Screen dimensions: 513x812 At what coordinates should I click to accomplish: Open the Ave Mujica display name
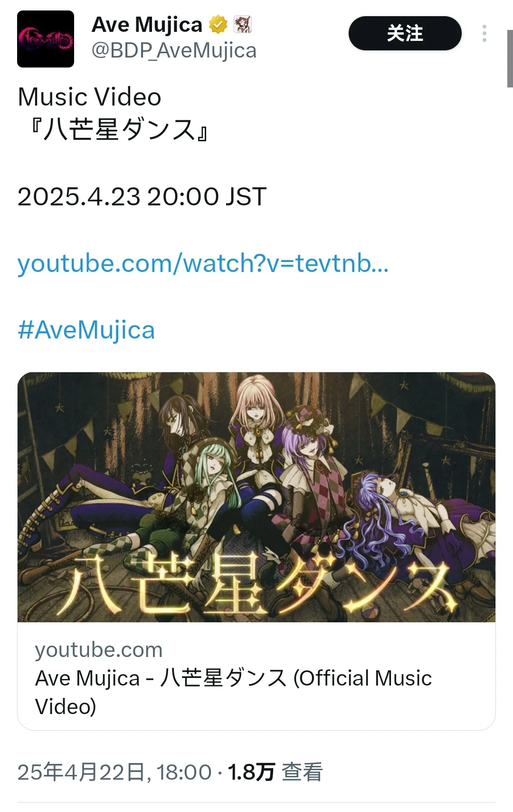coord(147,25)
